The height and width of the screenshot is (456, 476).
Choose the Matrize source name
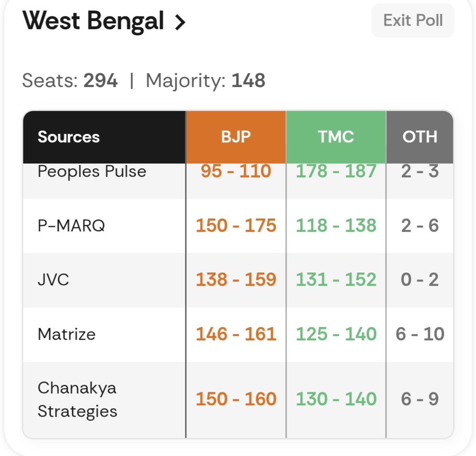tap(66, 334)
